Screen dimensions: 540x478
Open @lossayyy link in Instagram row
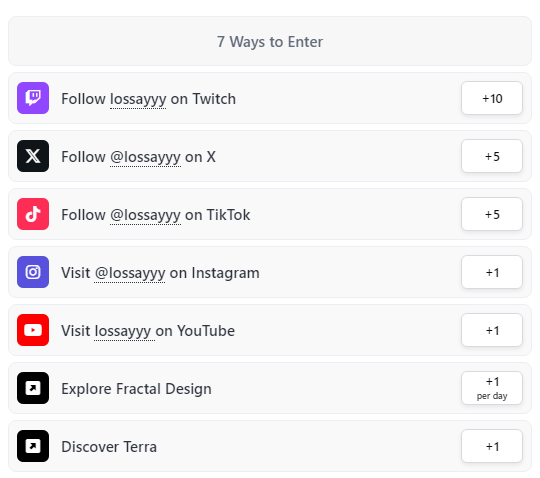(x=130, y=273)
